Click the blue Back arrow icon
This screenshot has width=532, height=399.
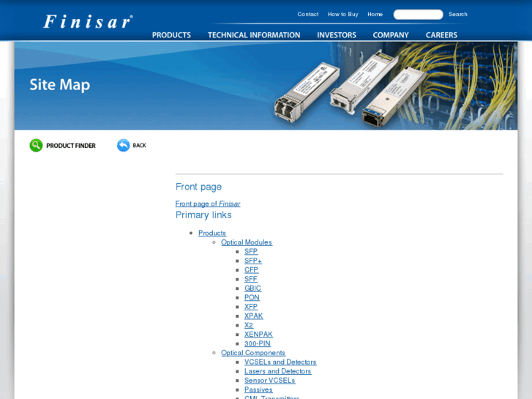[x=124, y=146]
